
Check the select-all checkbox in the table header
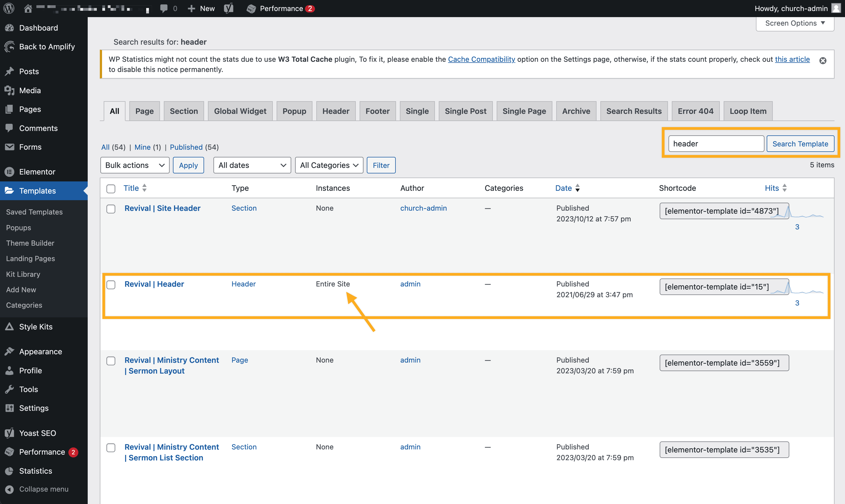click(111, 189)
